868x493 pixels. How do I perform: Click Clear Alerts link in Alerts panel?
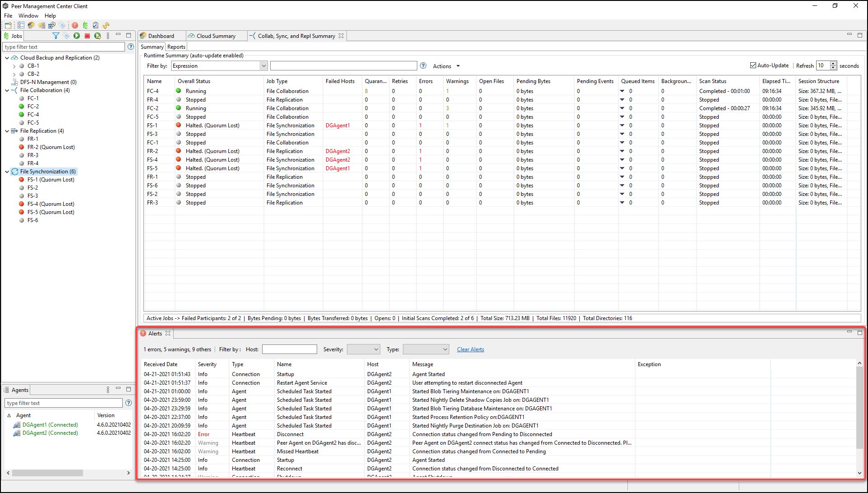pyautogui.click(x=471, y=349)
